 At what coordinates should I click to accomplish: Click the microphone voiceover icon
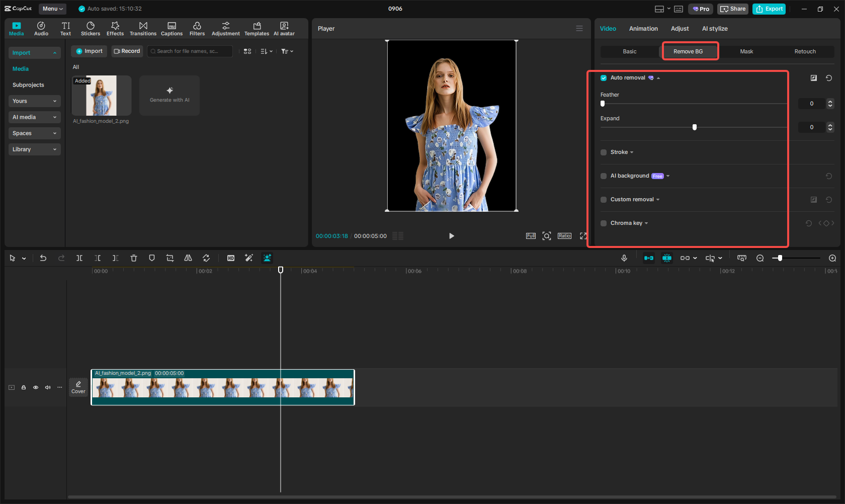[x=624, y=258]
